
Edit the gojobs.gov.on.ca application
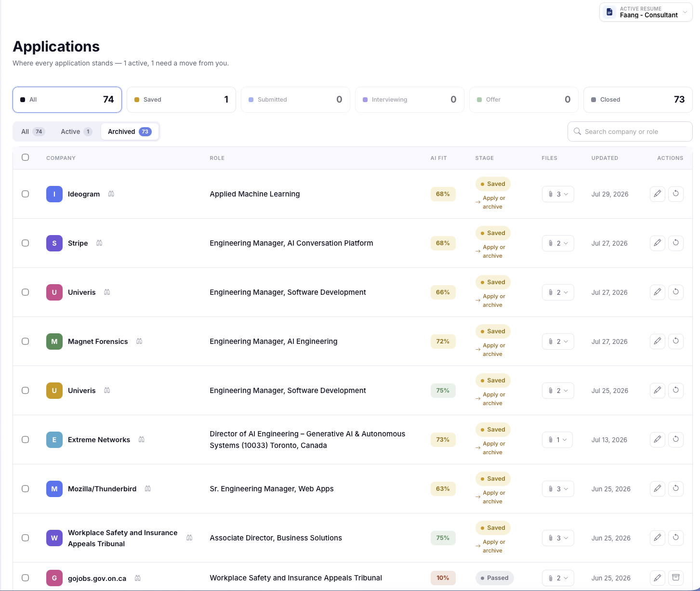(658, 578)
